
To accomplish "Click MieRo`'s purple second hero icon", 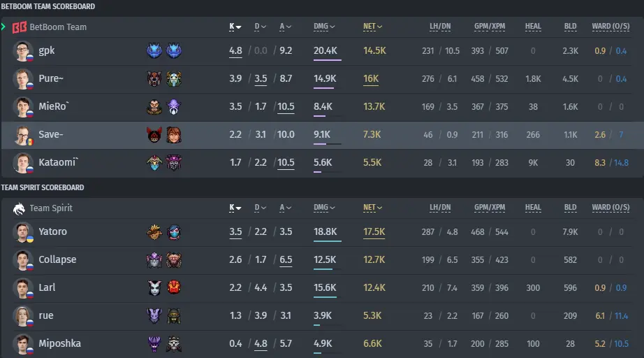I will pyautogui.click(x=174, y=107).
